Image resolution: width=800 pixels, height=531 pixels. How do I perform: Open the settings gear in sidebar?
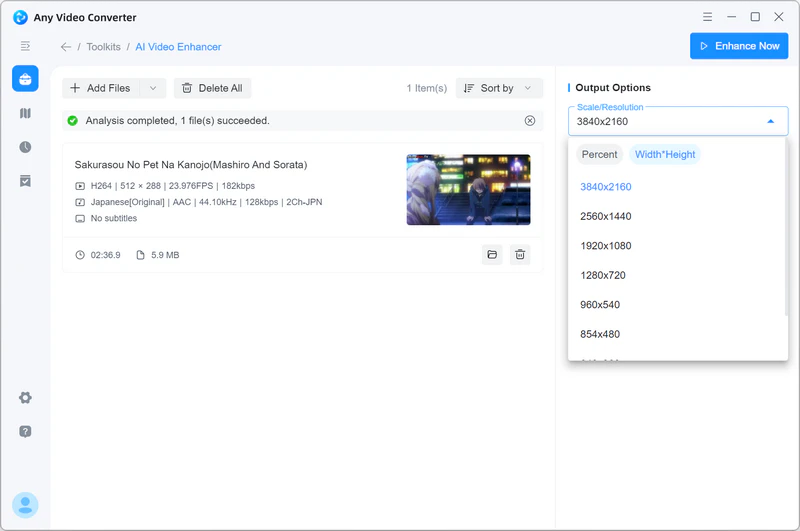[25, 398]
